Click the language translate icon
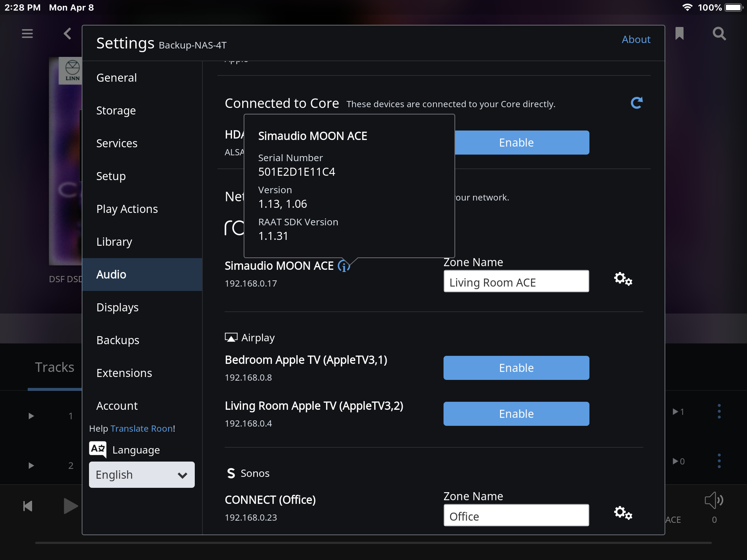The image size is (747, 560). pos(98,450)
